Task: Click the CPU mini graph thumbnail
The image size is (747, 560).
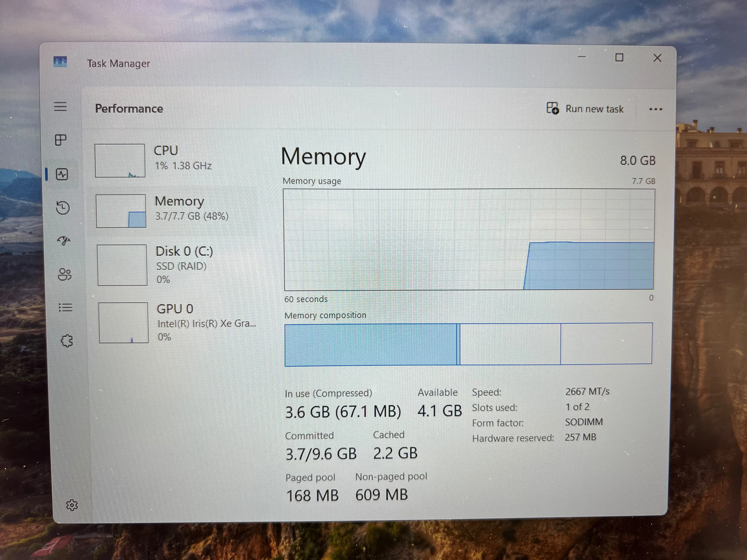Action: (120, 160)
